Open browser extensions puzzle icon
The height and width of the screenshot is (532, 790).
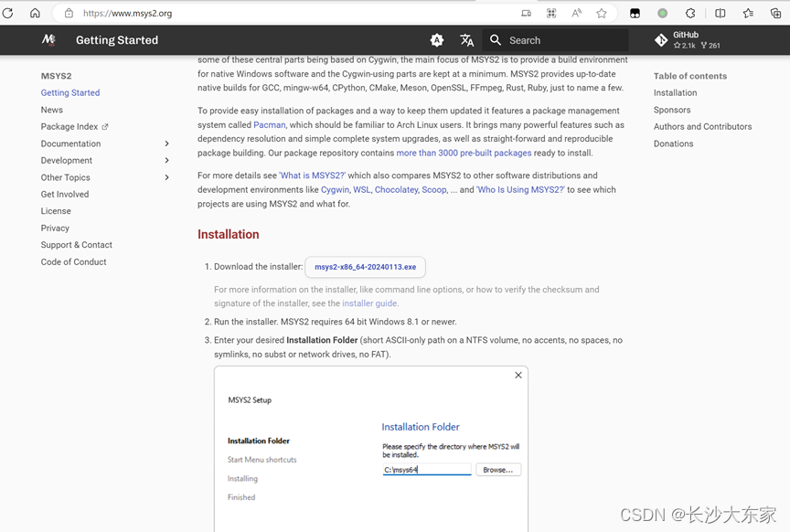[690, 13]
